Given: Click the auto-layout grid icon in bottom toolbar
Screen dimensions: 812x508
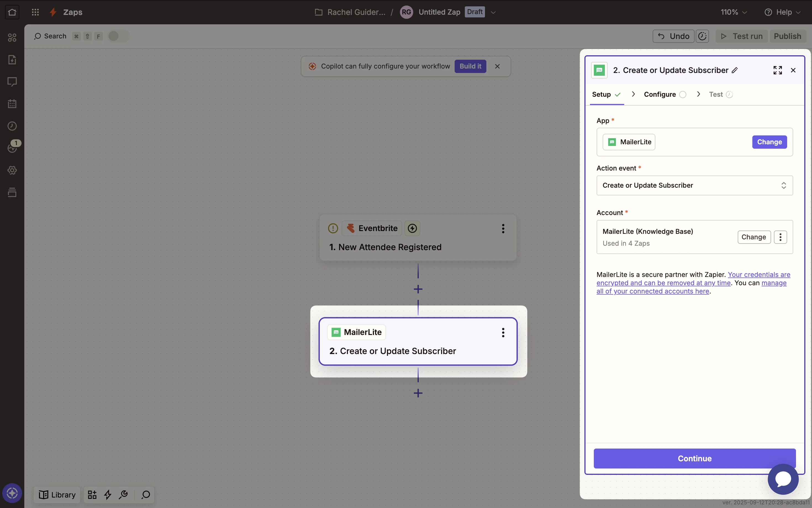Looking at the screenshot, I should [92, 494].
